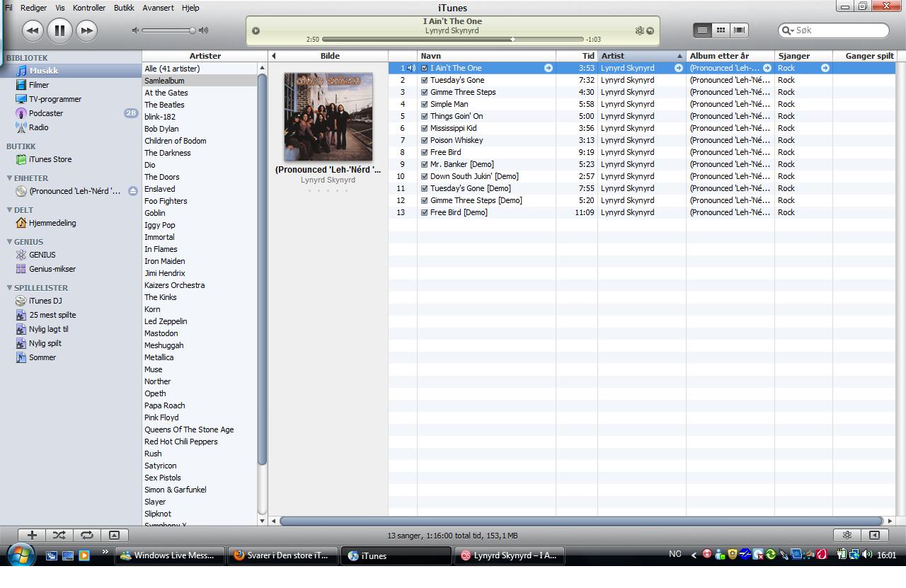Toggle Genius sidebar button bottom right

click(875, 536)
